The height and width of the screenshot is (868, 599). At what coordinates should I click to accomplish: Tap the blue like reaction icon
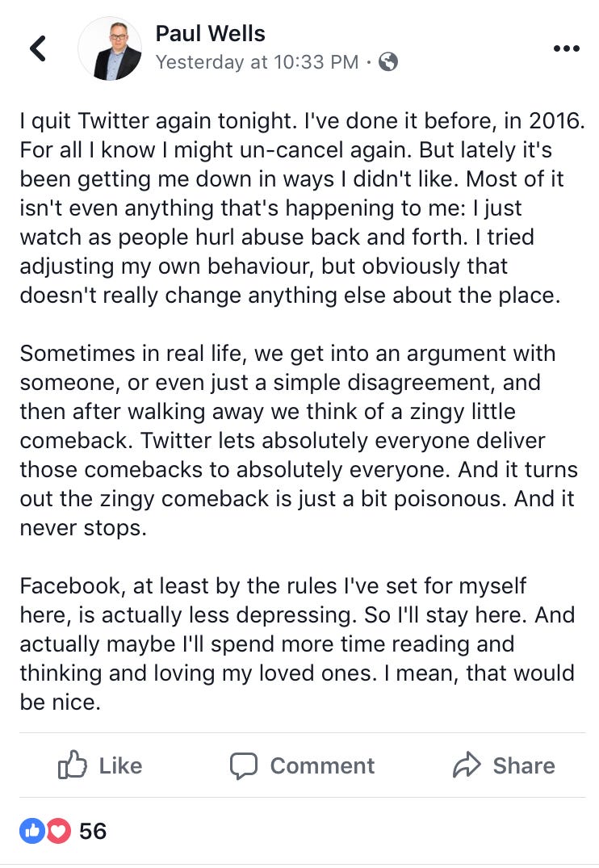[32, 831]
